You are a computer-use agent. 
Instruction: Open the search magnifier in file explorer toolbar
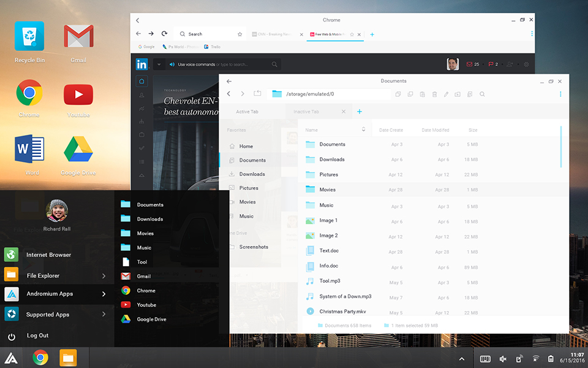click(x=482, y=94)
